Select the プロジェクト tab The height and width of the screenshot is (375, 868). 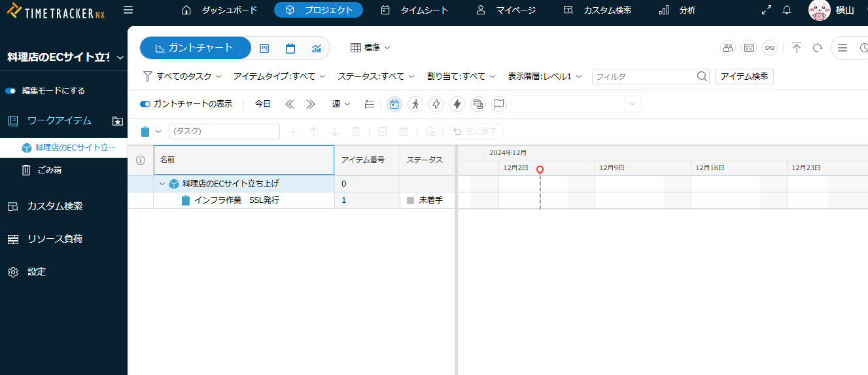[x=319, y=10]
